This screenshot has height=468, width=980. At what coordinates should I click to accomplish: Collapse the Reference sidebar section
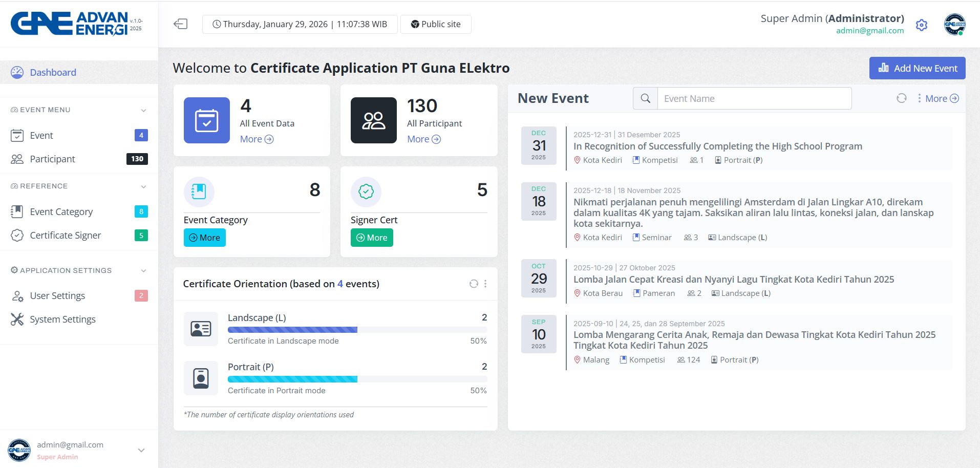tap(143, 186)
